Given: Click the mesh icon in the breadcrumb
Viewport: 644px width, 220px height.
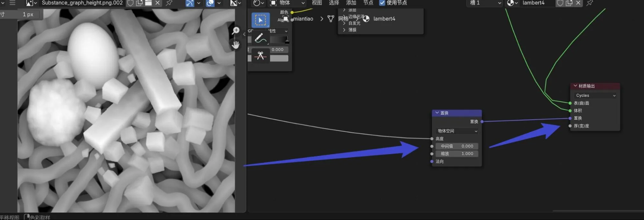Looking at the screenshot, I should pos(331,19).
